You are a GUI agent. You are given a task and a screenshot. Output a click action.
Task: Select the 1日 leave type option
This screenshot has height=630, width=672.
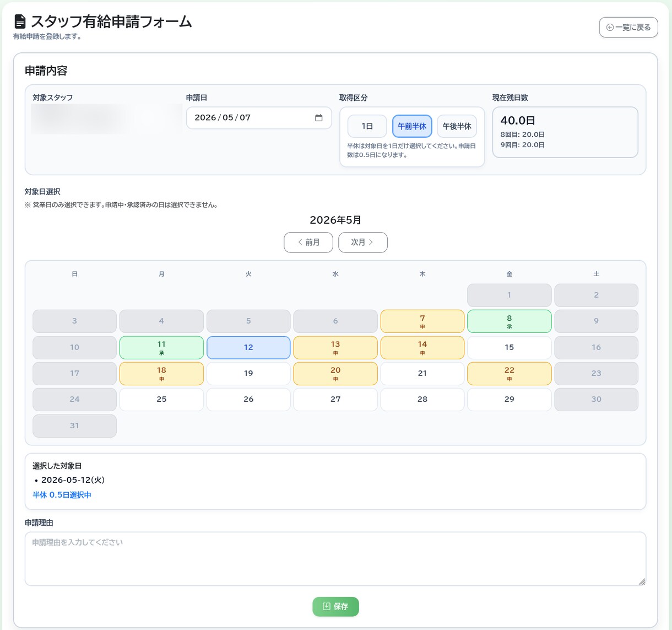click(x=367, y=126)
